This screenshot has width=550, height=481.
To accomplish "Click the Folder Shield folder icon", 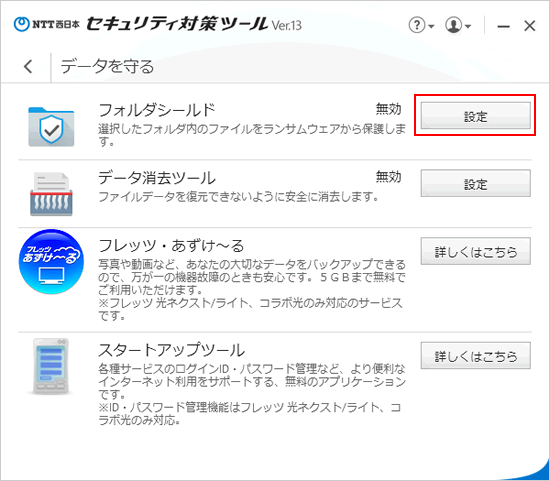I will pos(51,127).
